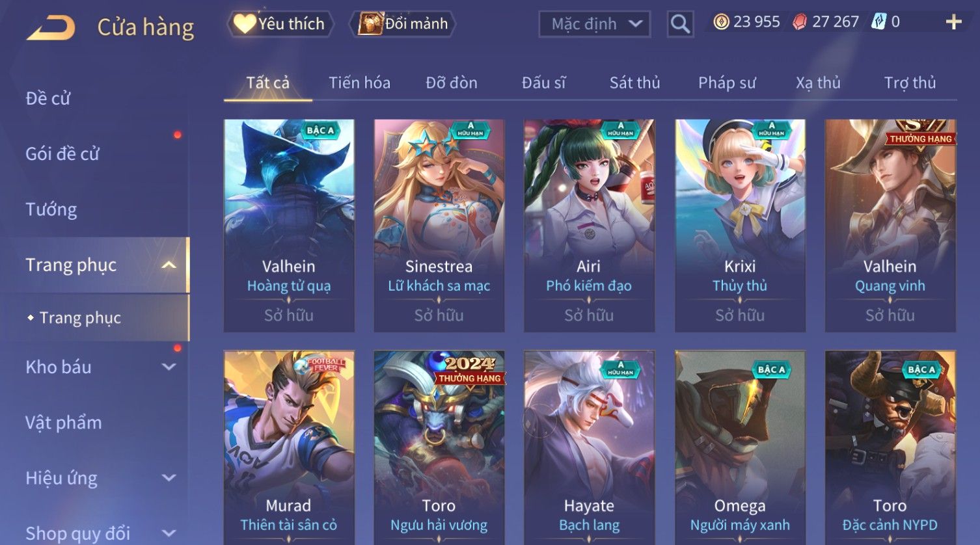Expand the Hiệu ứng sidebar section

[169, 478]
